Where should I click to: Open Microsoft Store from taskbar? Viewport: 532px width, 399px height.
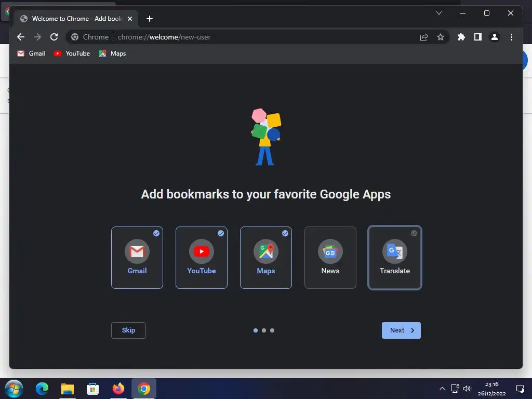pos(92,389)
